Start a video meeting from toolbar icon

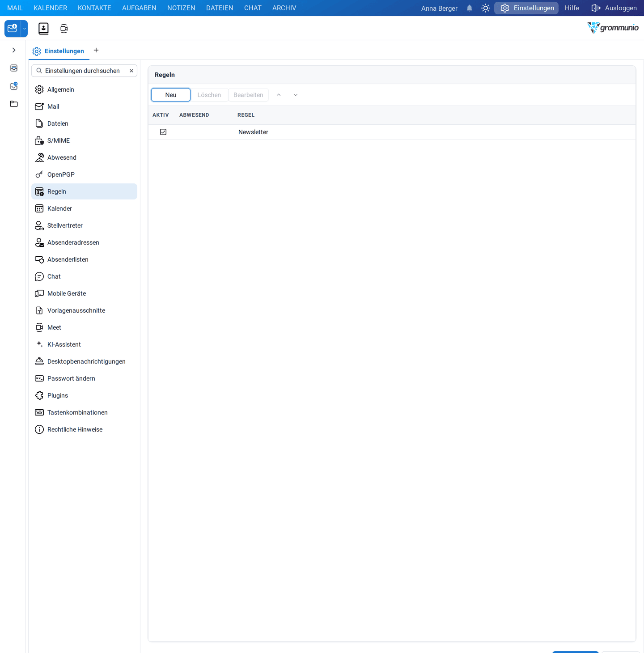(64, 29)
